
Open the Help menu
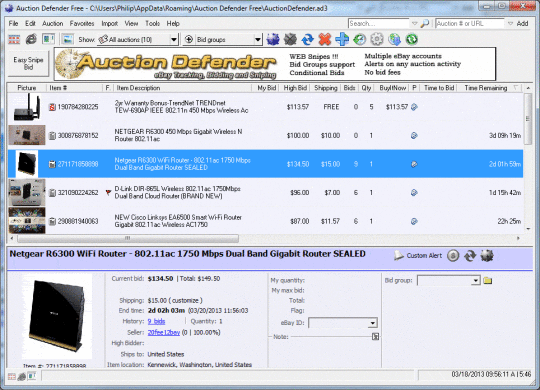click(x=173, y=23)
